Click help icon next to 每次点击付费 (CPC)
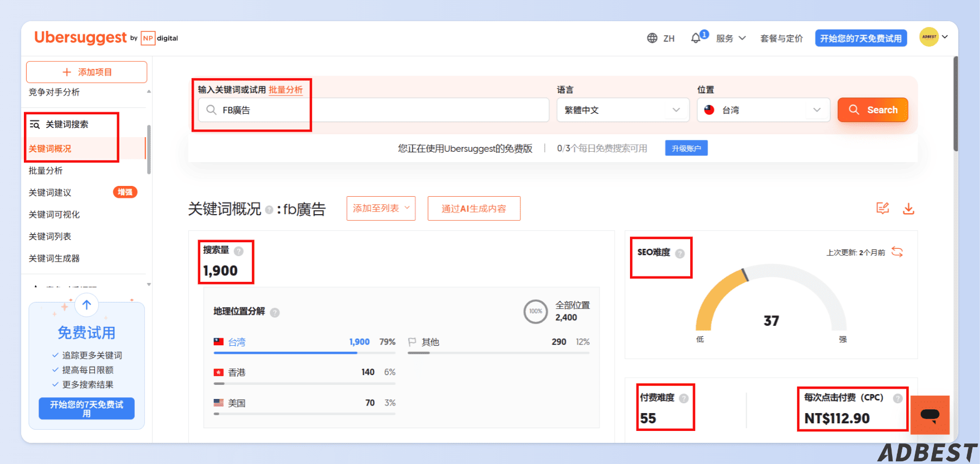Image resolution: width=980 pixels, height=464 pixels. coord(898,398)
